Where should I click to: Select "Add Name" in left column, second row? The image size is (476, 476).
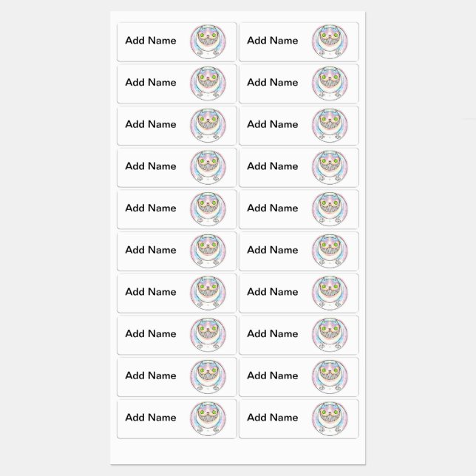tap(151, 82)
